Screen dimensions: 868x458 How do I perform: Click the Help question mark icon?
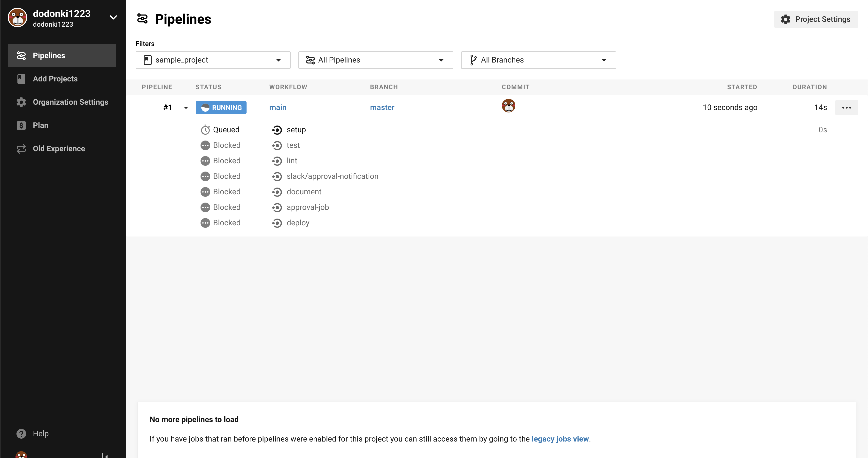tap(21, 433)
